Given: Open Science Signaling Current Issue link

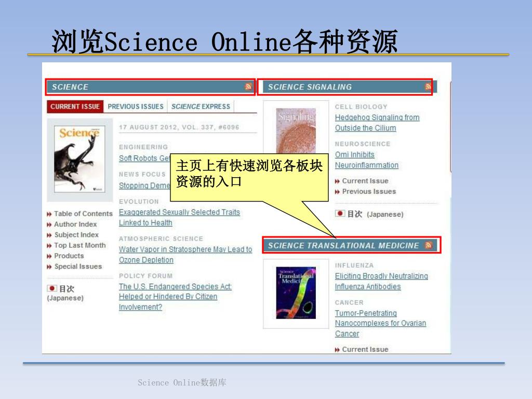Looking at the screenshot, I should click(365, 181).
